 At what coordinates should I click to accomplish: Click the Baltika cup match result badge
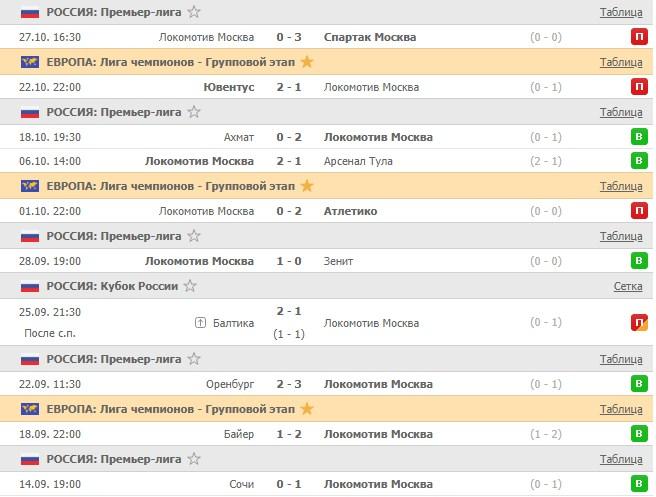pos(639,323)
